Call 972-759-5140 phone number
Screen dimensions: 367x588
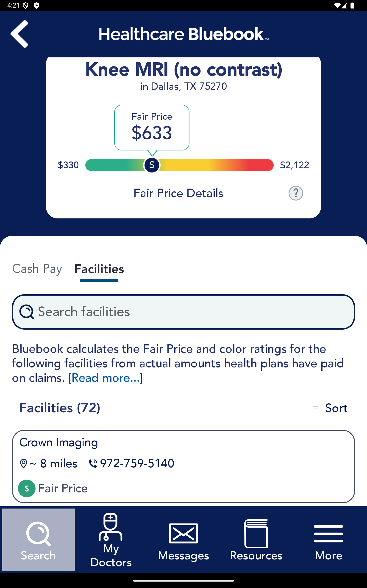pos(137,464)
